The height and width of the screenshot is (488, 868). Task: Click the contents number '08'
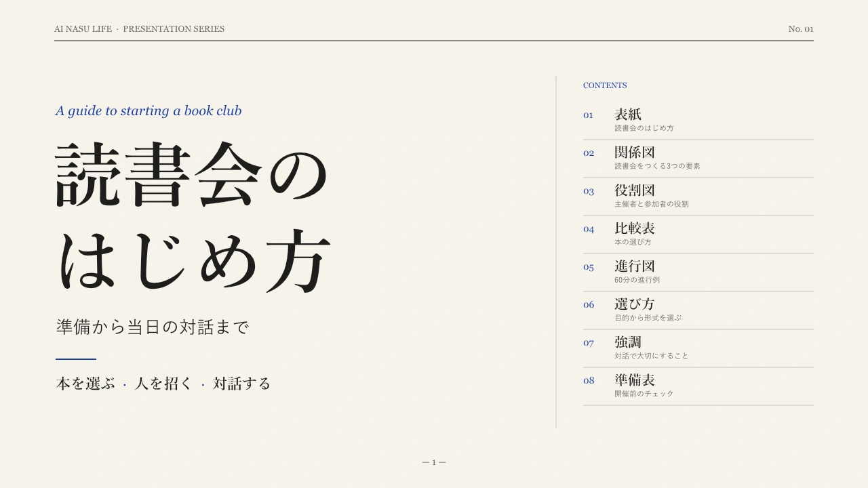pyautogui.click(x=589, y=381)
